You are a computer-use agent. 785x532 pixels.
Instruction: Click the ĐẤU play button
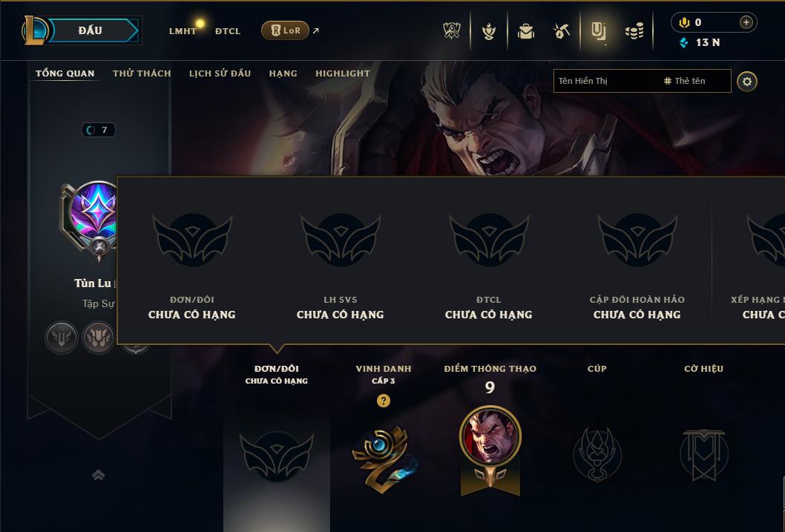(90, 30)
